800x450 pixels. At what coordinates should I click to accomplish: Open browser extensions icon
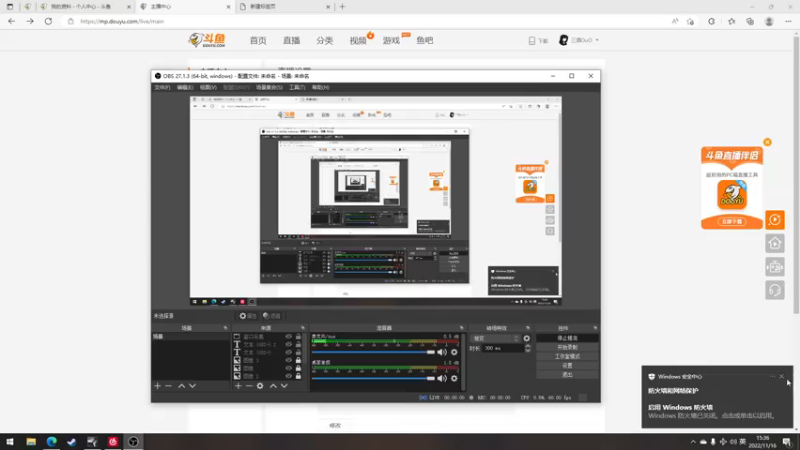[x=711, y=21]
